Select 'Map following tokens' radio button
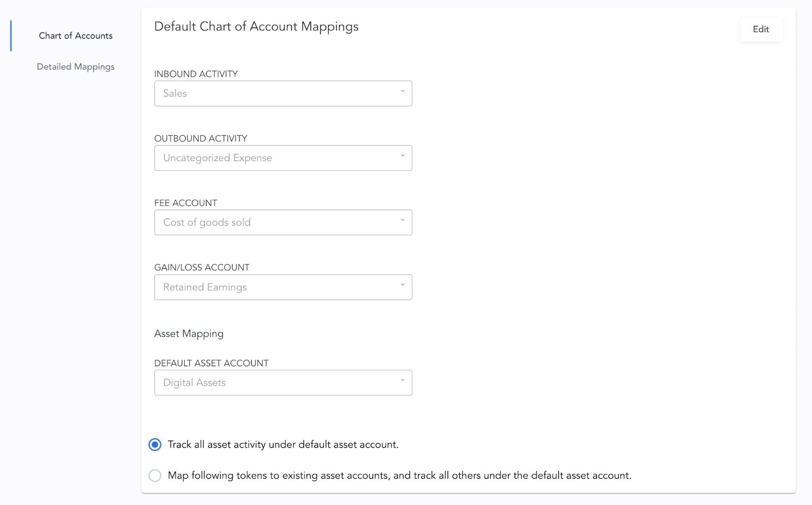812x505 pixels. point(155,476)
